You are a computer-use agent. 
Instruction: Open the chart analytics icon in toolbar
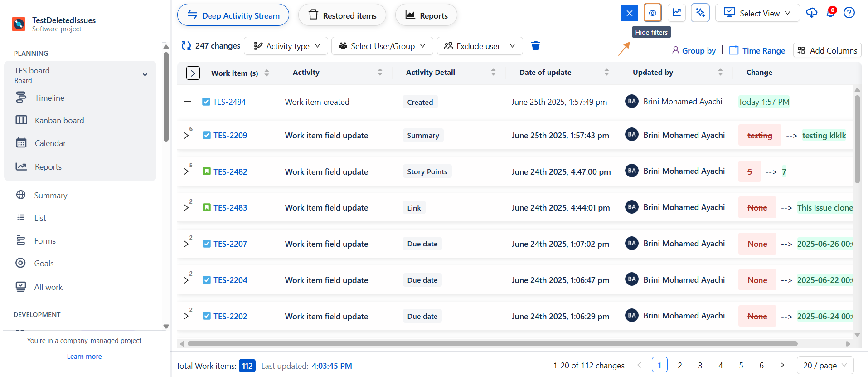(676, 13)
